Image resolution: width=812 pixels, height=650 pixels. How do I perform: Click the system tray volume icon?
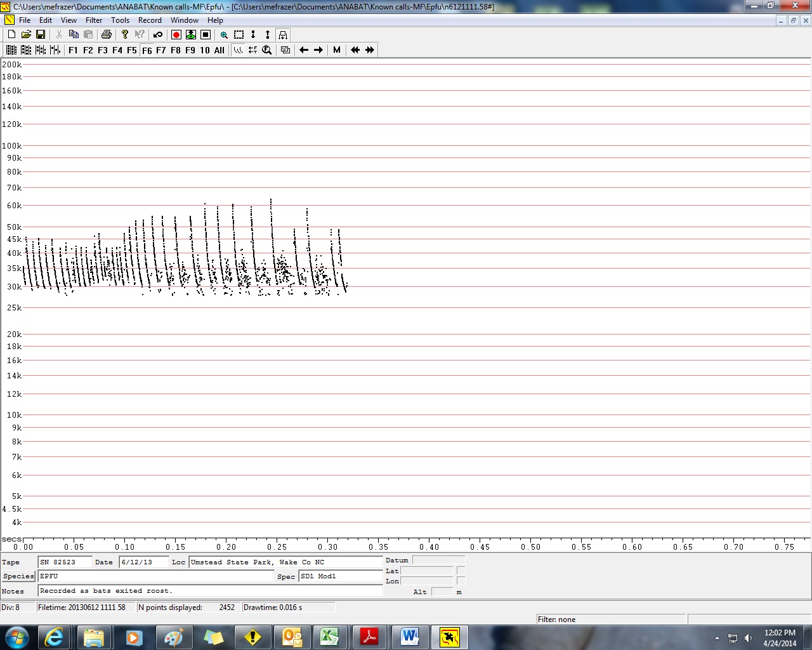(749, 638)
